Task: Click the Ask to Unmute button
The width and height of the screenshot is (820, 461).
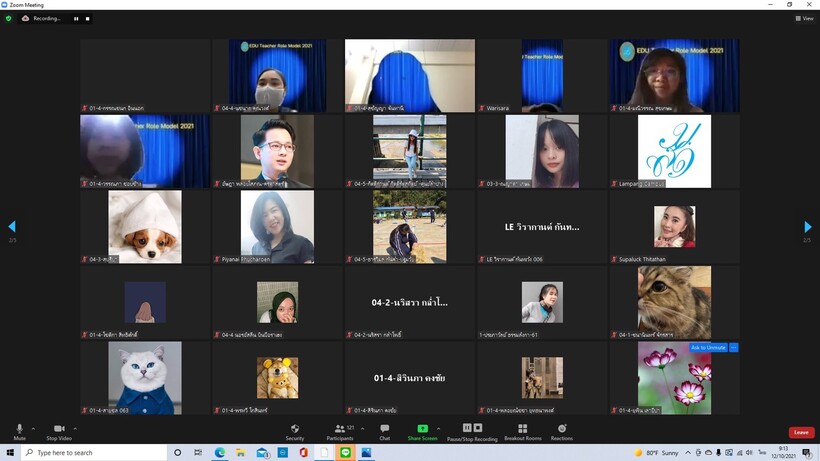Action: [708, 348]
